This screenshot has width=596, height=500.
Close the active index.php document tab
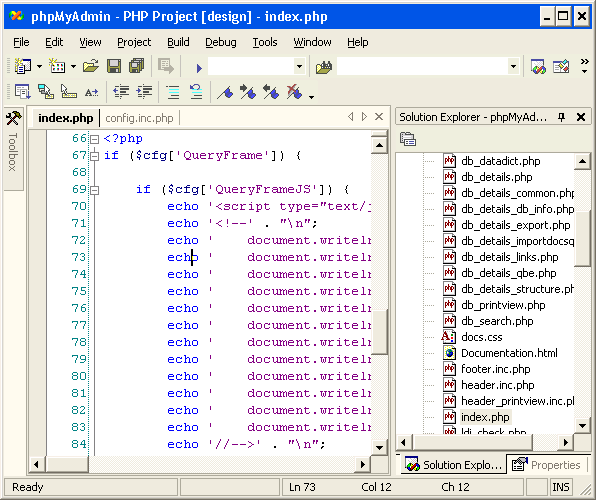(x=379, y=117)
